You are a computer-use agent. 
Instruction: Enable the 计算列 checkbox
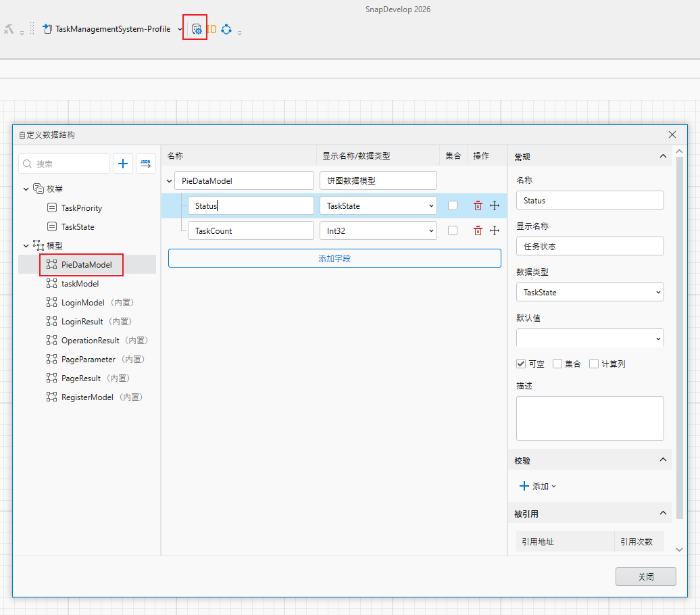(x=594, y=364)
